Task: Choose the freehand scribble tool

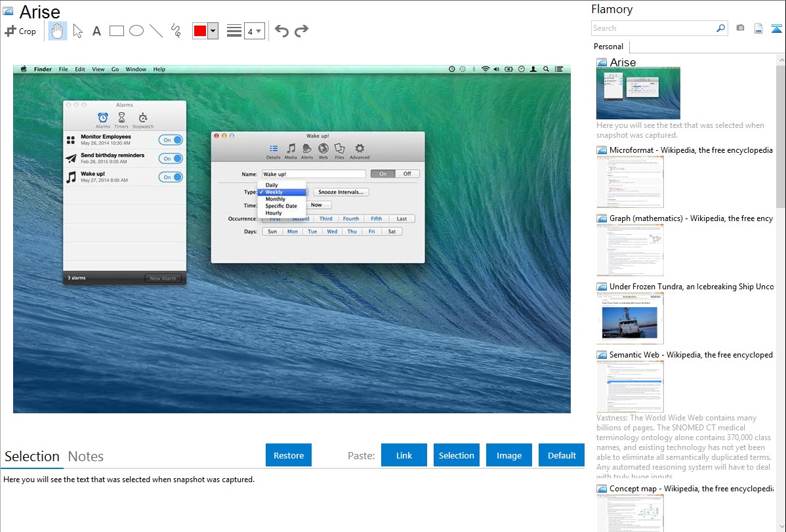Action: [176, 31]
